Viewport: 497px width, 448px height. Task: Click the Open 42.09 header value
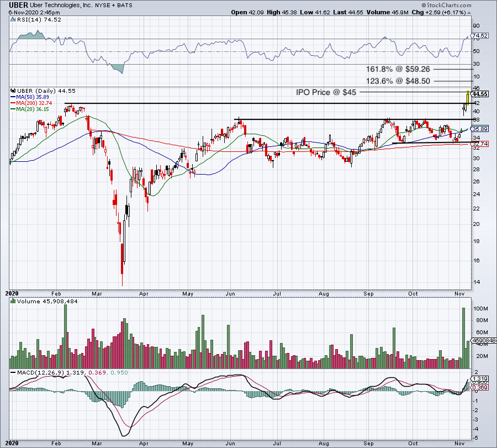(x=247, y=12)
